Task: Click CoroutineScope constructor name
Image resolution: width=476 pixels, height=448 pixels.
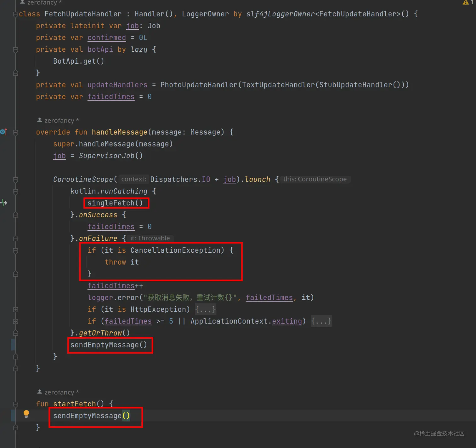Action: 83,179
